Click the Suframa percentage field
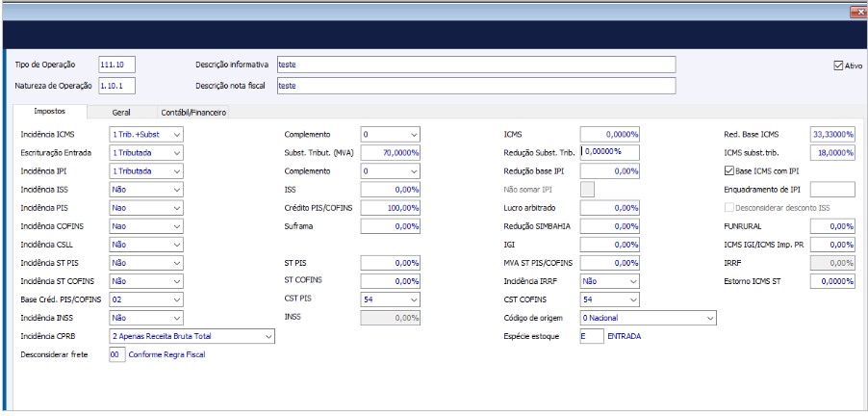 tap(391, 226)
